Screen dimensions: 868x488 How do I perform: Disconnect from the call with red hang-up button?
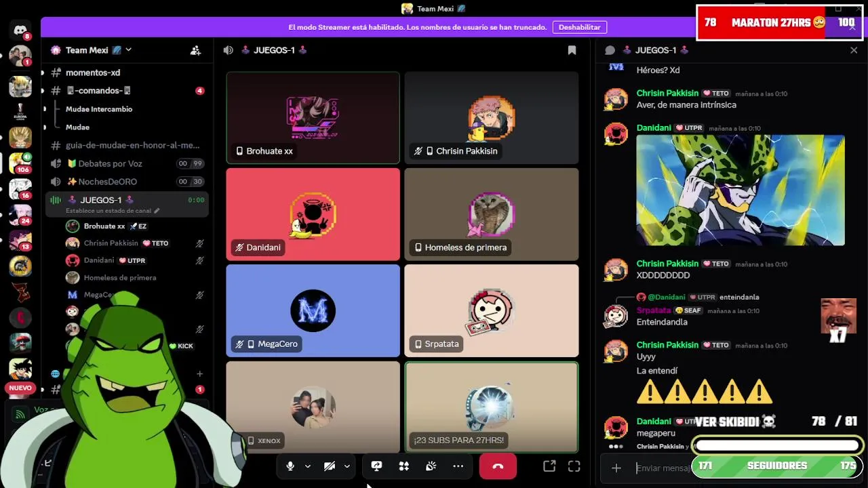(498, 466)
